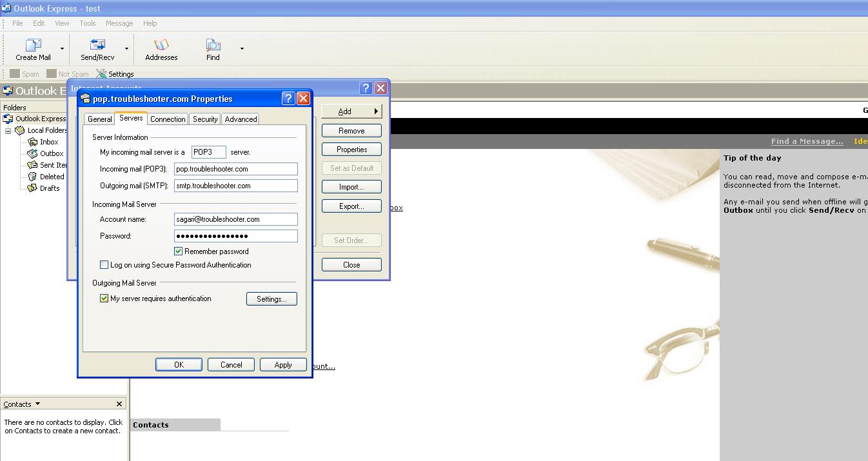The image size is (868, 461).
Task: Follow the Find a Message link
Action: [806, 141]
